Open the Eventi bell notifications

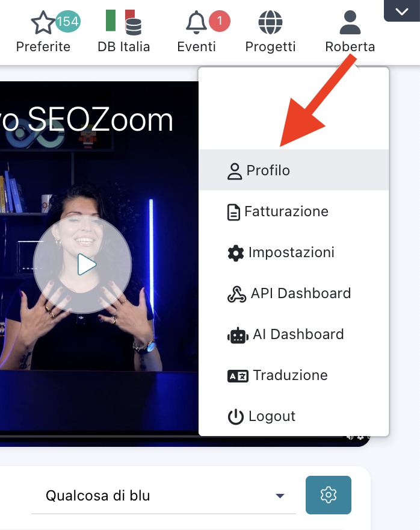(x=196, y=22)
